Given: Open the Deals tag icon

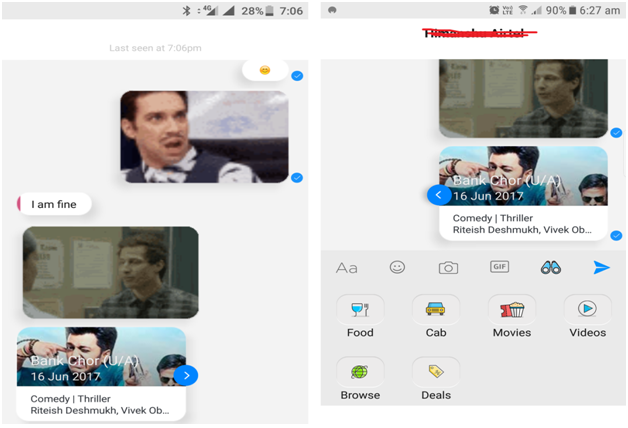Looking at the screenshot, I should [436, 372].
